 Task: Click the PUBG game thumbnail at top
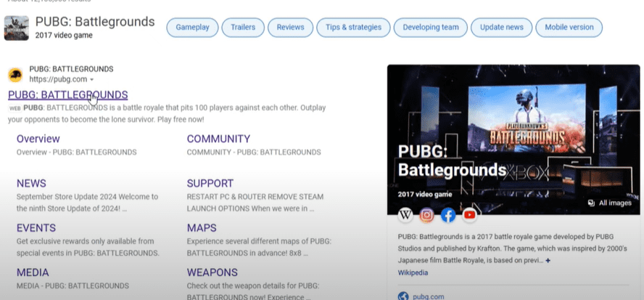(16, 28)
